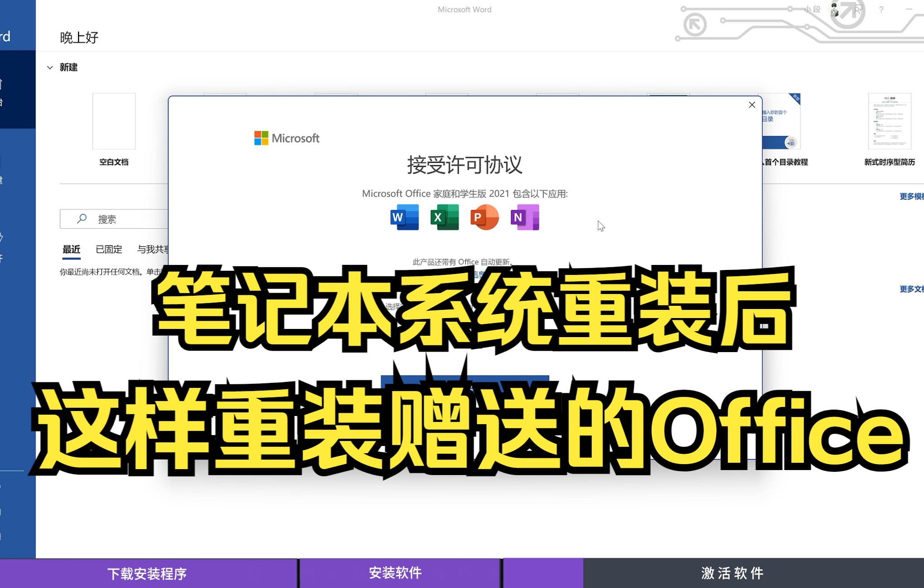The image size is (924, 588).
Task: Click the OneNote app icon in dialog
Action: [x=525, y=217]
